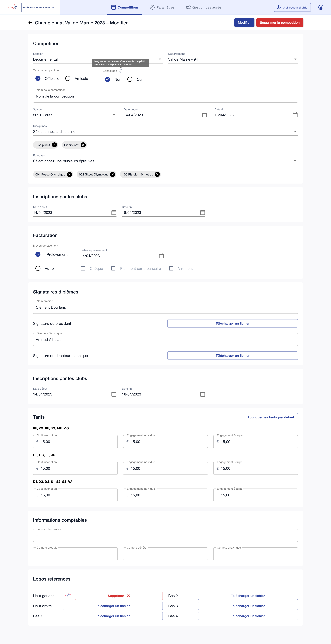Click the Date de prélèvement date value
Viewport: 331px width, 644px height.
pos(90,256)
